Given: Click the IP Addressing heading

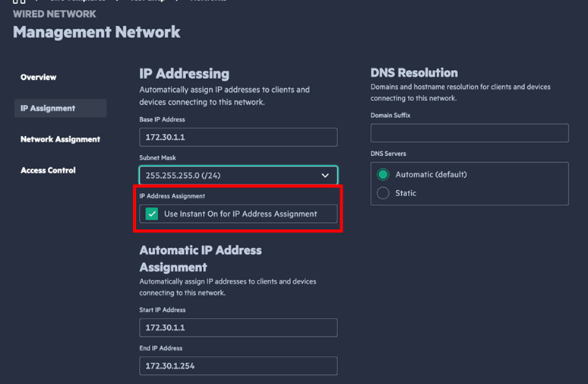Looking at the screenshot, I should [184, 74].
